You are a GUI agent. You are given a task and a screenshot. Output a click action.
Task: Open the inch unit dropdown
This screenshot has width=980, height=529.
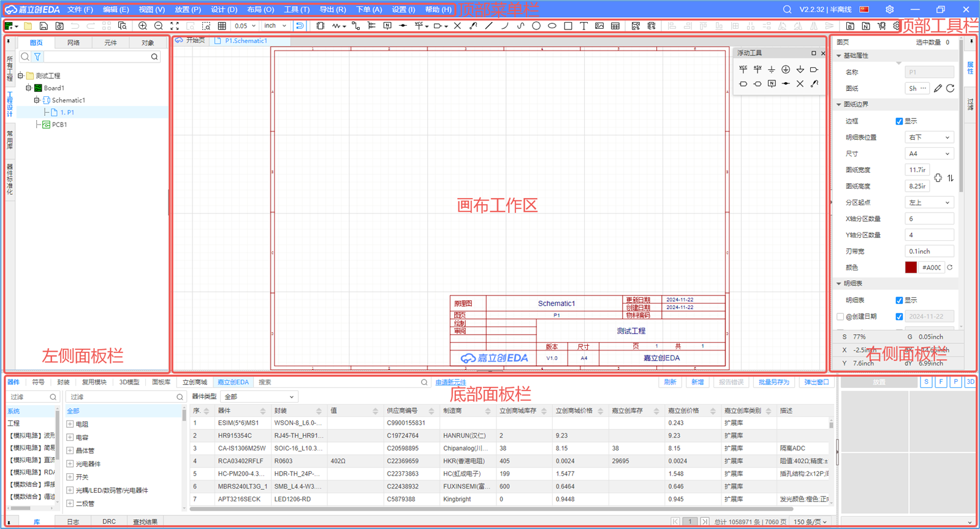pos(275,26)
